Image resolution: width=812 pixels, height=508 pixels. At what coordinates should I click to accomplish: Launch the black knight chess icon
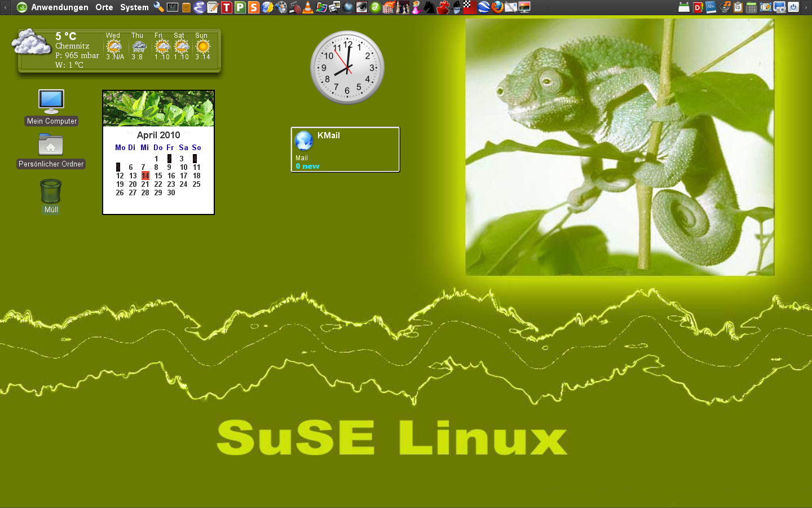pyautogui.click(x=429, y=7)
